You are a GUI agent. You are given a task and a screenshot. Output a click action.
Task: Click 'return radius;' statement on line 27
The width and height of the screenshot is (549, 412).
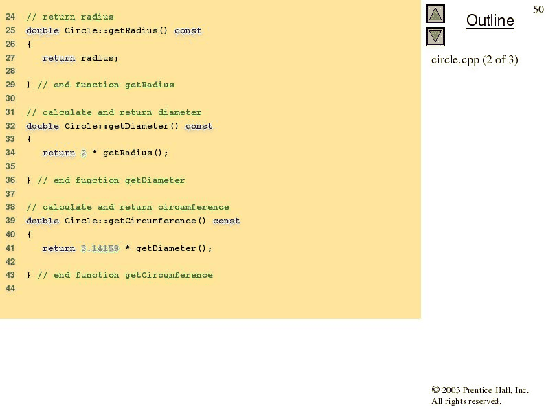tap(80, 58)
